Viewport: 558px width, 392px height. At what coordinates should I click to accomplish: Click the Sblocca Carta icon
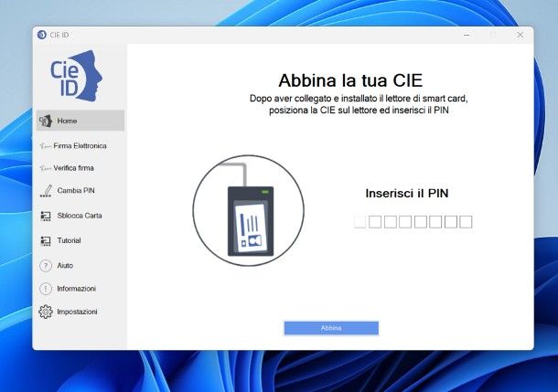point(46,216)
